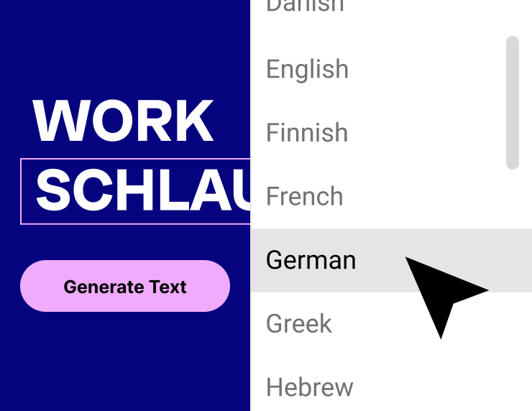
Task: Click blue canvas area above WORK heading
Action: 125,47
